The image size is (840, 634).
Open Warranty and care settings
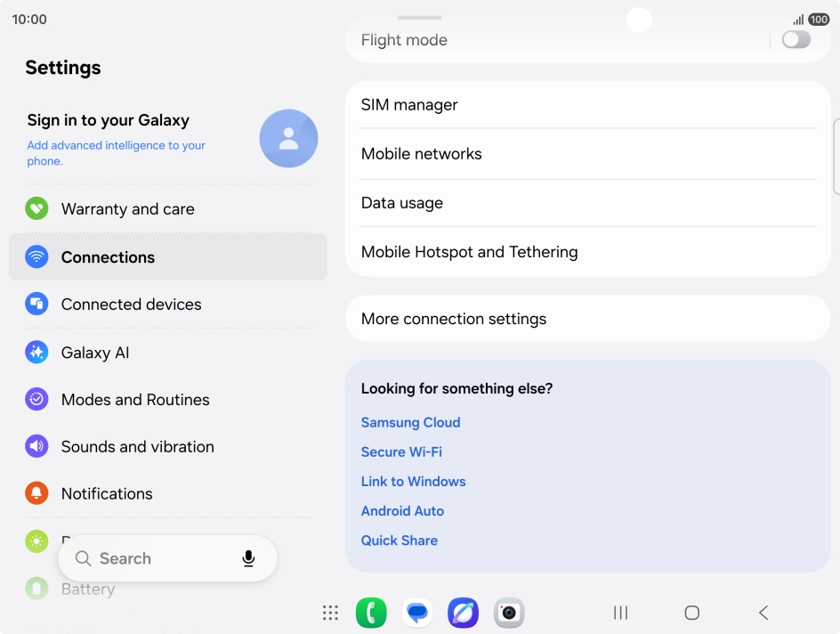tap(167, 208)
